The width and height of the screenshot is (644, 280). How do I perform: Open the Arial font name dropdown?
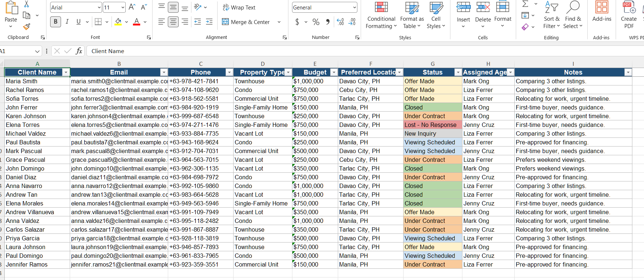click(x=99, y=7)
